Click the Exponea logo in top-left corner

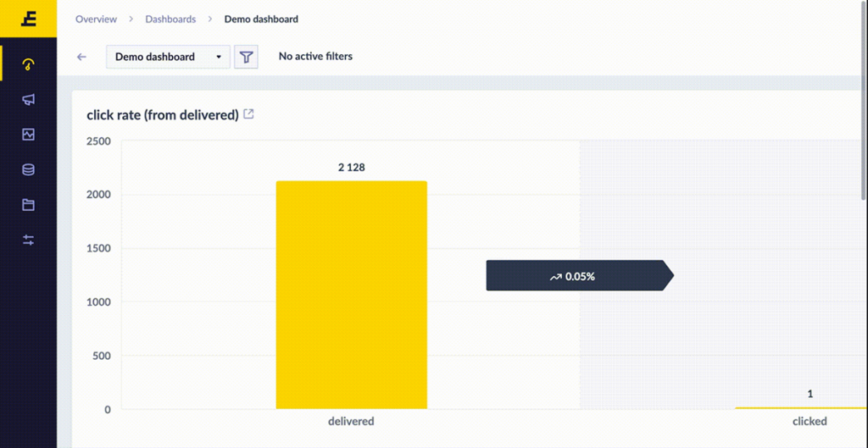pyautogui.click(x=28, y=18)
